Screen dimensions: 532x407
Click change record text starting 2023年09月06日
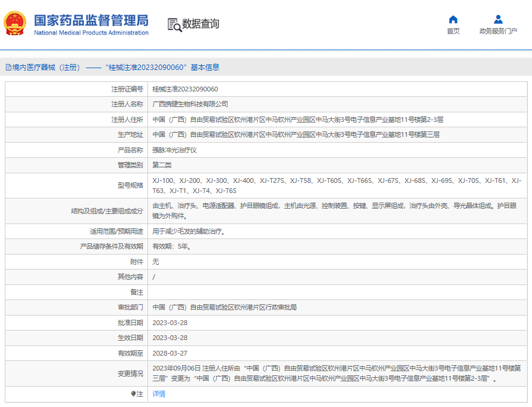[337, 374]
